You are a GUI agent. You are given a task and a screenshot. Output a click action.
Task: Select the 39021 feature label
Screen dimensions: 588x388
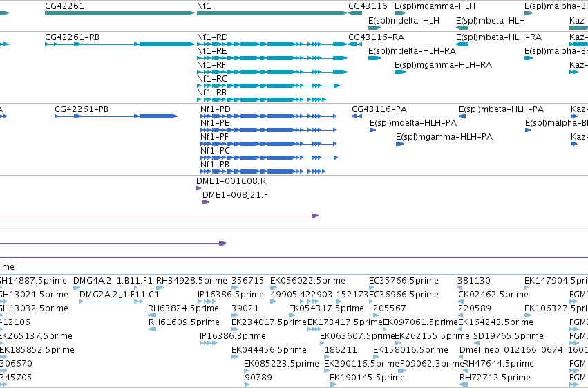click(x=245, y=308)
